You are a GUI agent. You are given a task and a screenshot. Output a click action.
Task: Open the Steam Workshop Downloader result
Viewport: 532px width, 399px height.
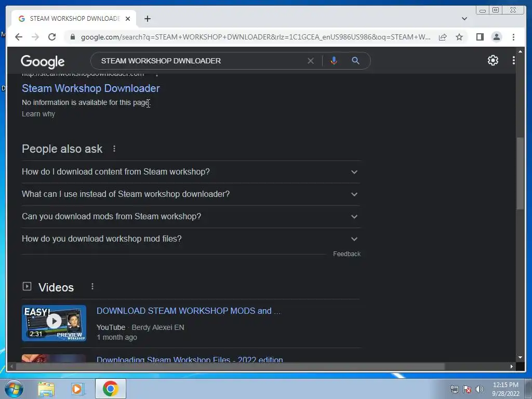(x=90, y=88)
